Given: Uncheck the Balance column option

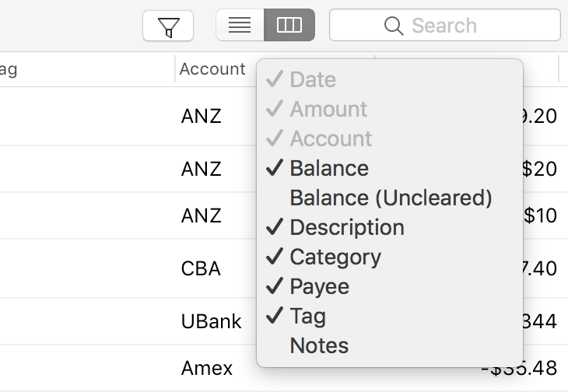Looking at the screenshot, I should (390, 168).
